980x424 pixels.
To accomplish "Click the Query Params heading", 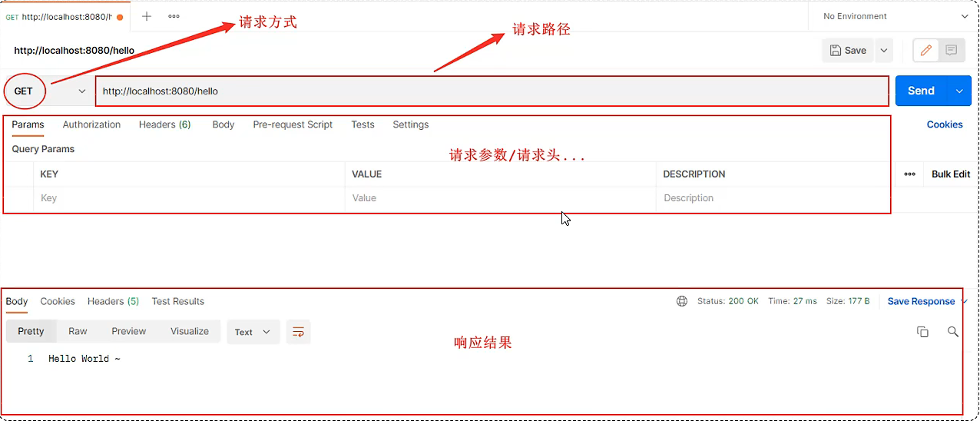I will point(43,149).
